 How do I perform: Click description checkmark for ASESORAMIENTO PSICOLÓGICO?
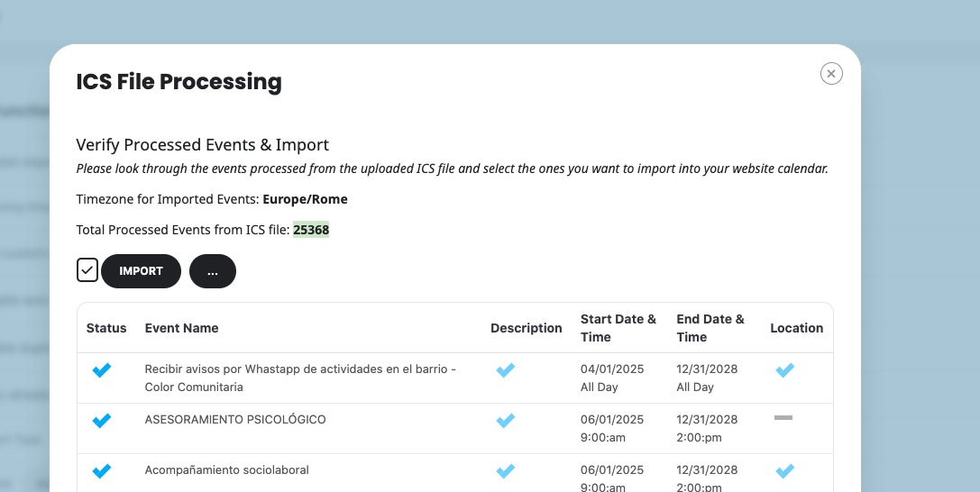click(506, 421)
